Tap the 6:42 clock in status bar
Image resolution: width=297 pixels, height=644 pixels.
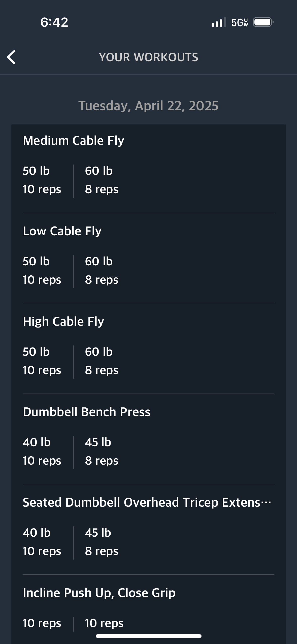pyautogui.click(x=54, y=22)
